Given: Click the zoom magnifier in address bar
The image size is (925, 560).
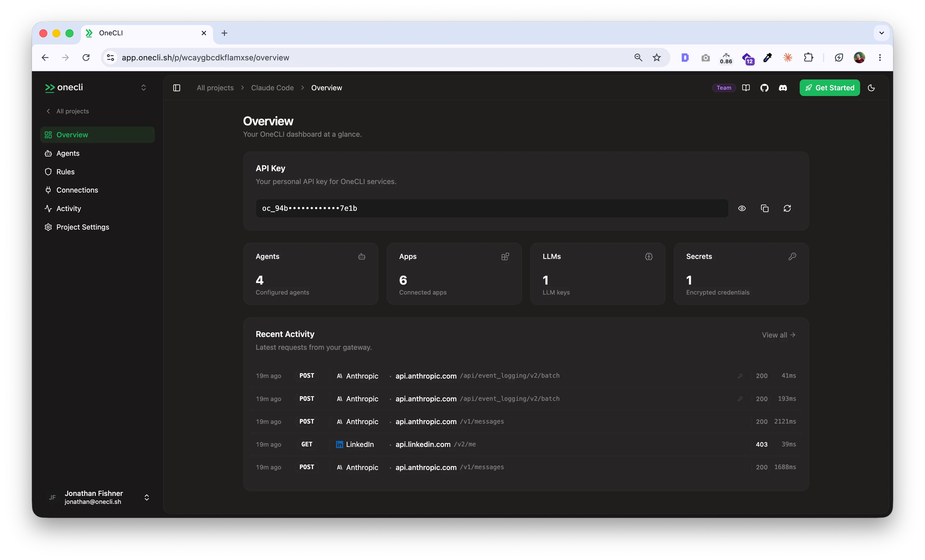Looking at the screenshot, I should pos(638,58).
